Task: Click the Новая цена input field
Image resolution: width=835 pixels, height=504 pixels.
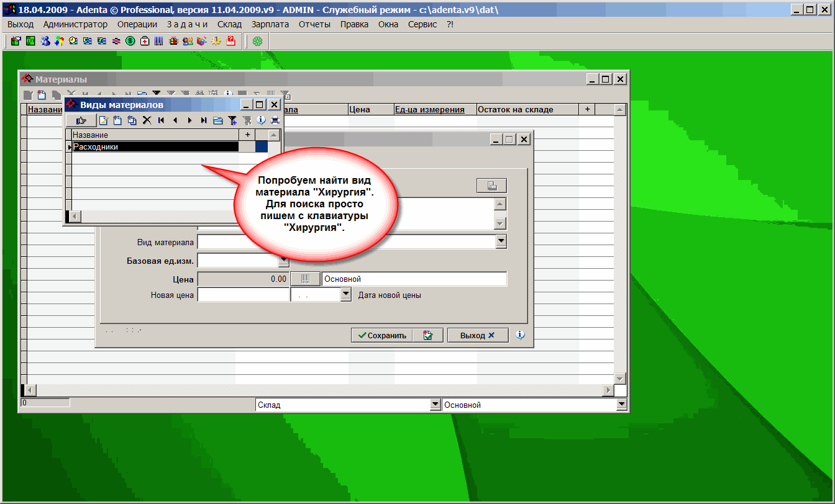Action: tap(243, 295)
